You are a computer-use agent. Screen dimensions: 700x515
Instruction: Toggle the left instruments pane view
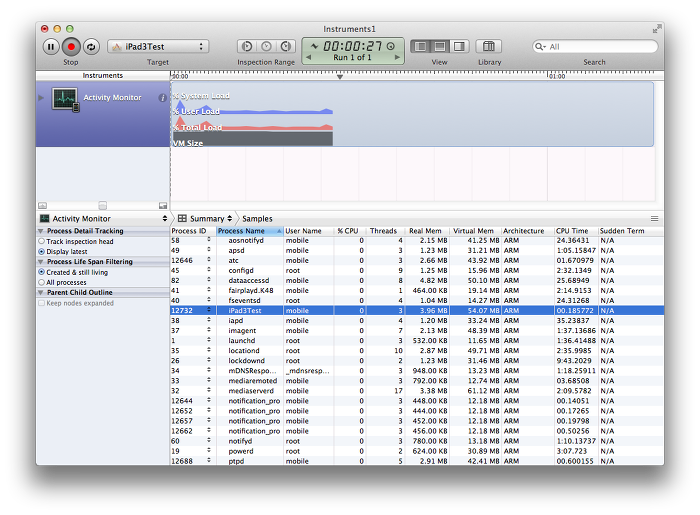pyautogui.click(x=420, y=46)
